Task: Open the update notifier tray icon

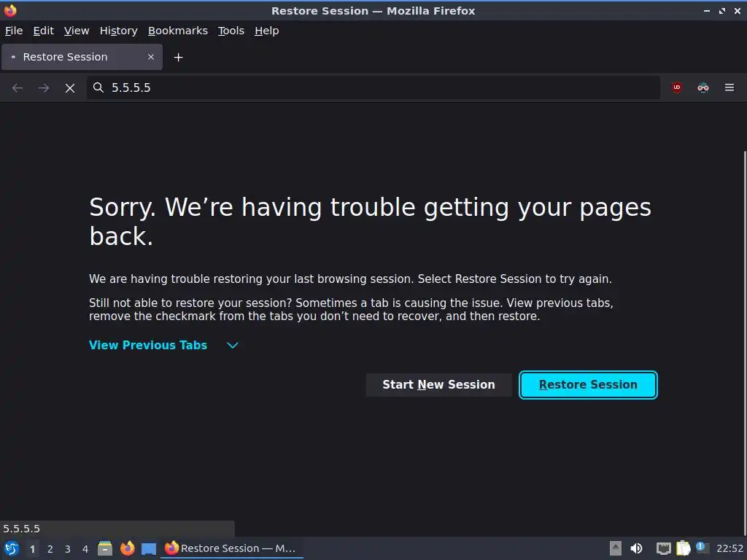Action: point(702,548)
